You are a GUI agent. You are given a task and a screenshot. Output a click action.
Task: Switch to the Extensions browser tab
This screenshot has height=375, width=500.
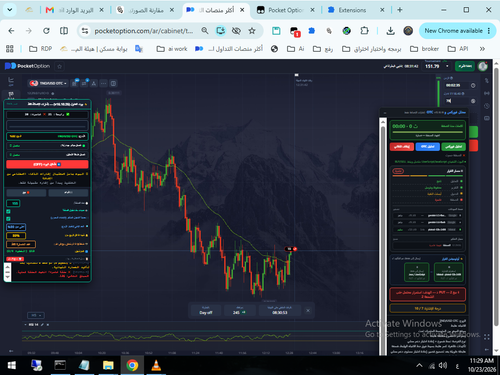pyautogui.click(x=356, y=10)
